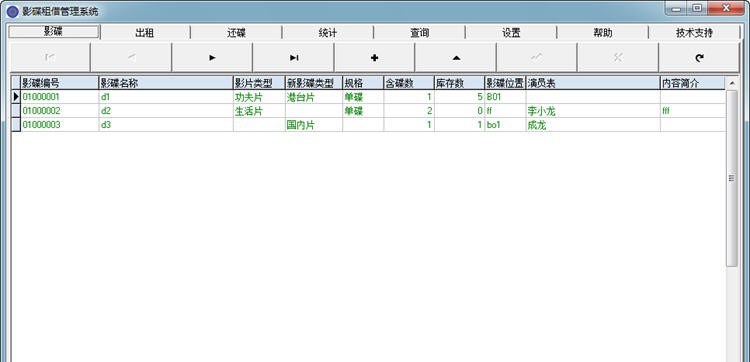Click the stock count 5 cell
Image resolution: width=750 pixels, height=362 pixels.
(x=459, y=97)
